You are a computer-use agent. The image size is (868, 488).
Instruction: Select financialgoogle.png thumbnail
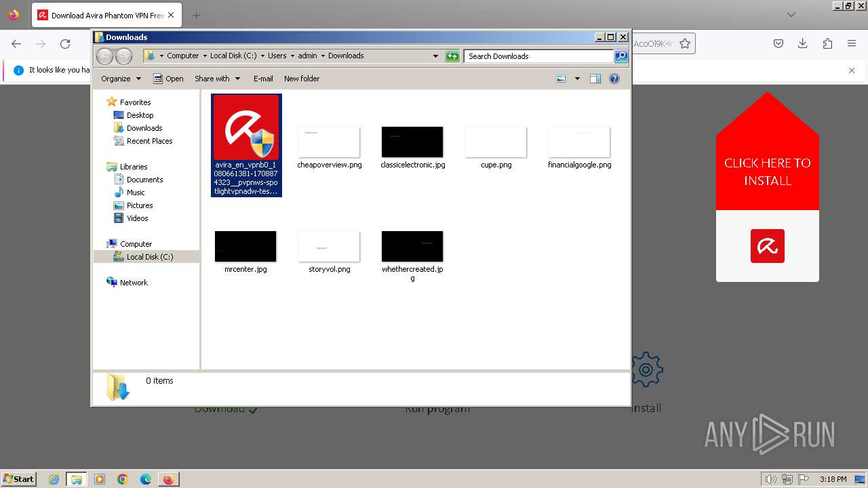pyautogui.click(x=579, y=142)
